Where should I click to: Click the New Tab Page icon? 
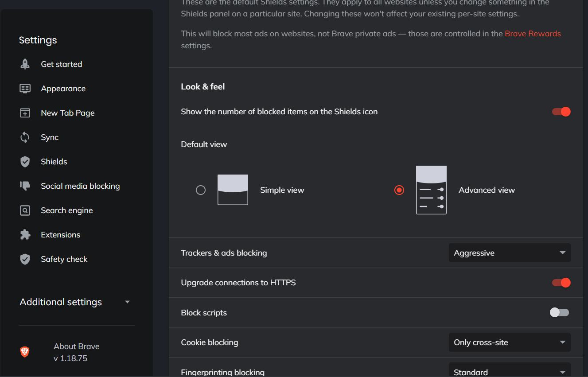tap(25, 113)
